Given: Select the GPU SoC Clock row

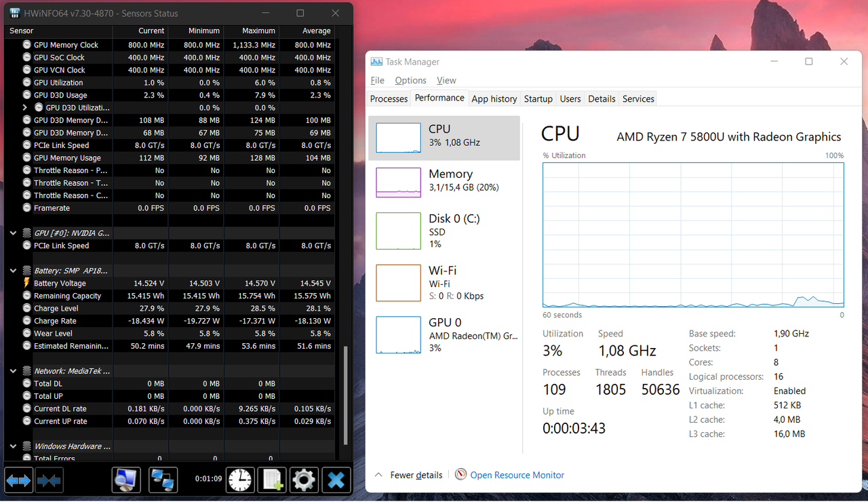Looking at the screenshot, I should pos(170,57).
